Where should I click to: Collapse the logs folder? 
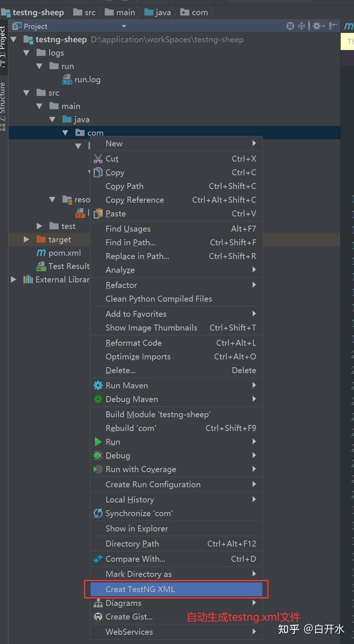click(26, 53)
